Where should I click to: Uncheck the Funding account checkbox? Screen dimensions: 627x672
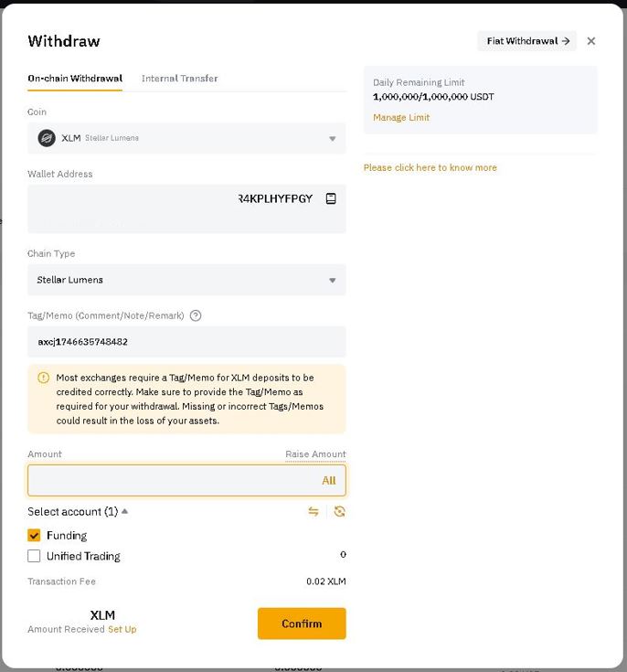34,535
